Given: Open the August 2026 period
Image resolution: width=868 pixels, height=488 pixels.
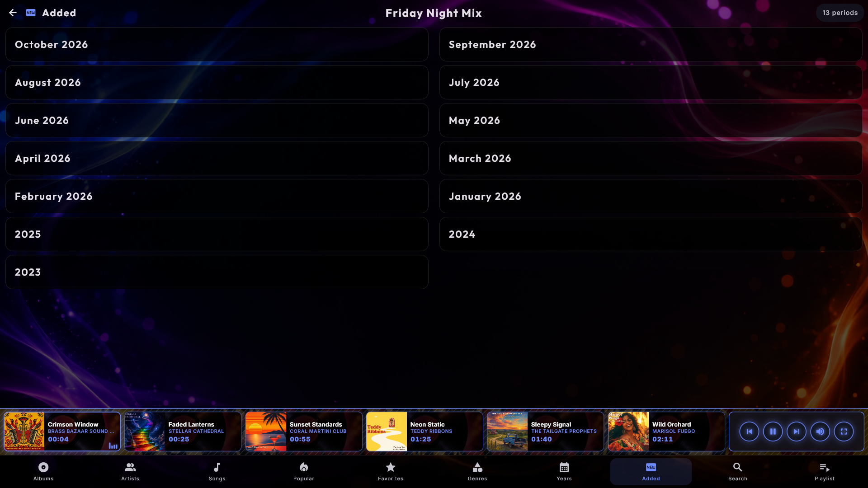Looking at the screenshot, I should 217,82.
